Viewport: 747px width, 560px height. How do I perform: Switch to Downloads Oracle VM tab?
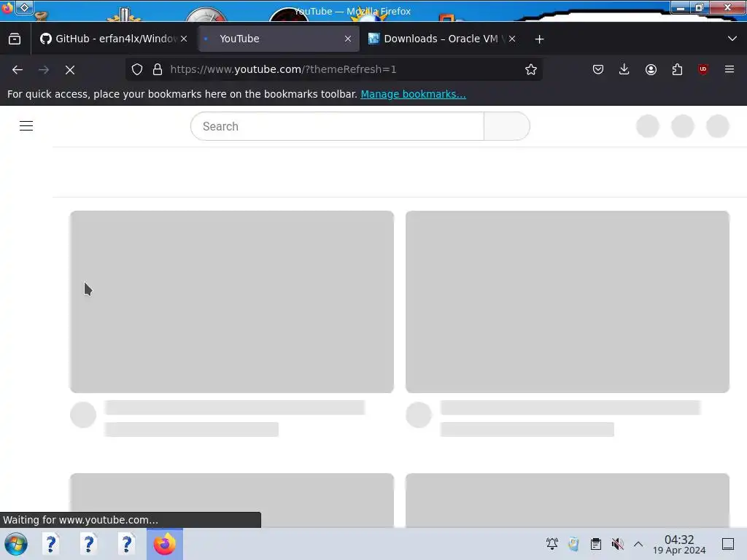(442, 39)
